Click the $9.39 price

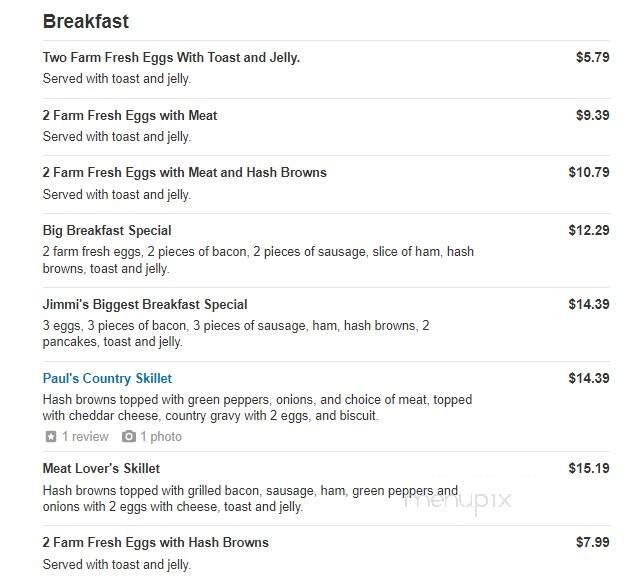tap(593, 115)
